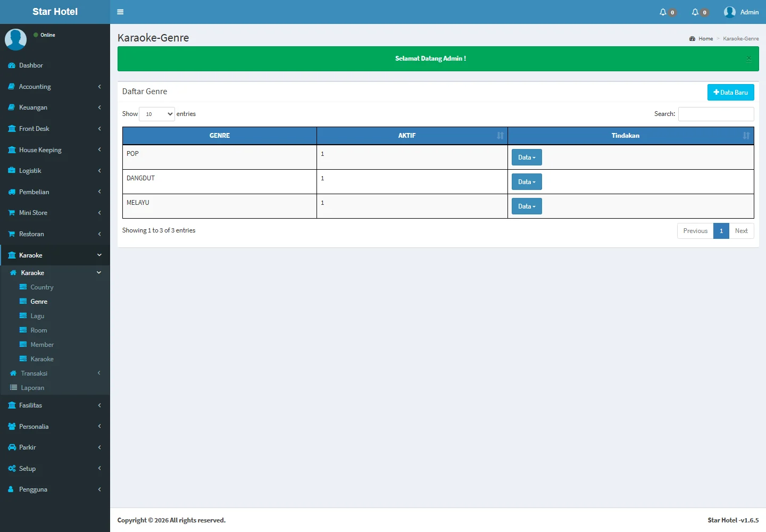Click the Mini Store cart icon
Image resolution: width=766 pixels, height=532 pixels.
[x=12, y=213]
